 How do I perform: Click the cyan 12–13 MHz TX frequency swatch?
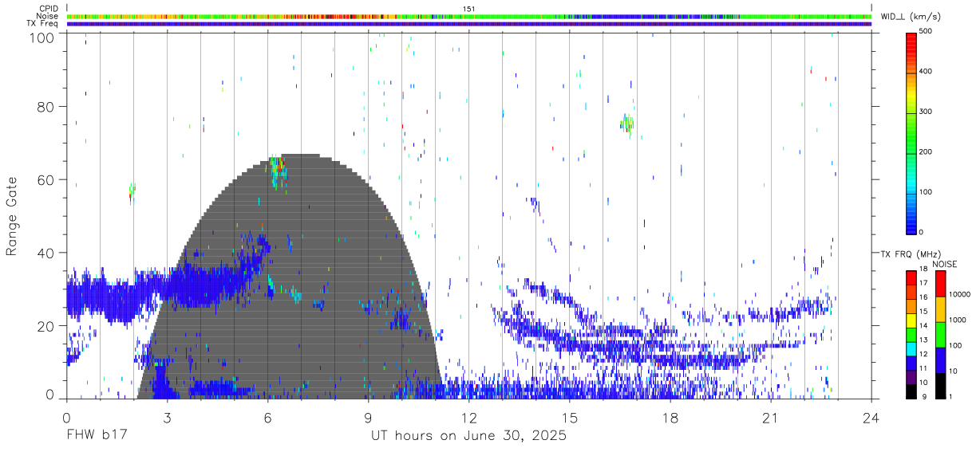coord(911,348)
